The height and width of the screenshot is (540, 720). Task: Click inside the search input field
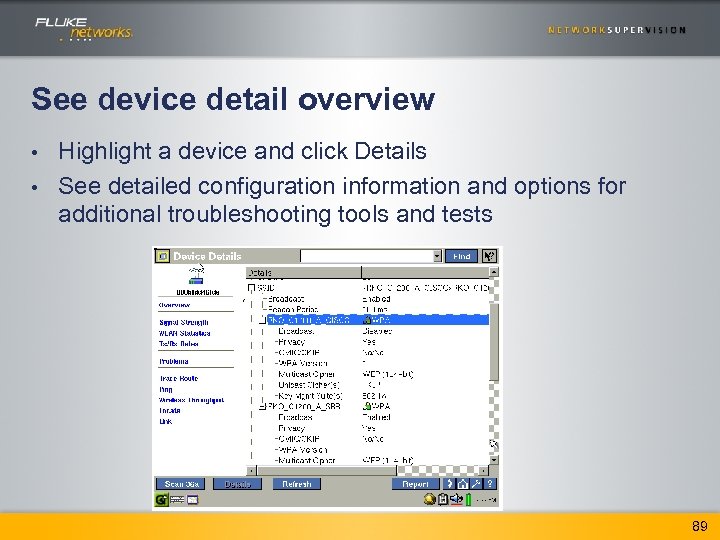pos(366,256)
